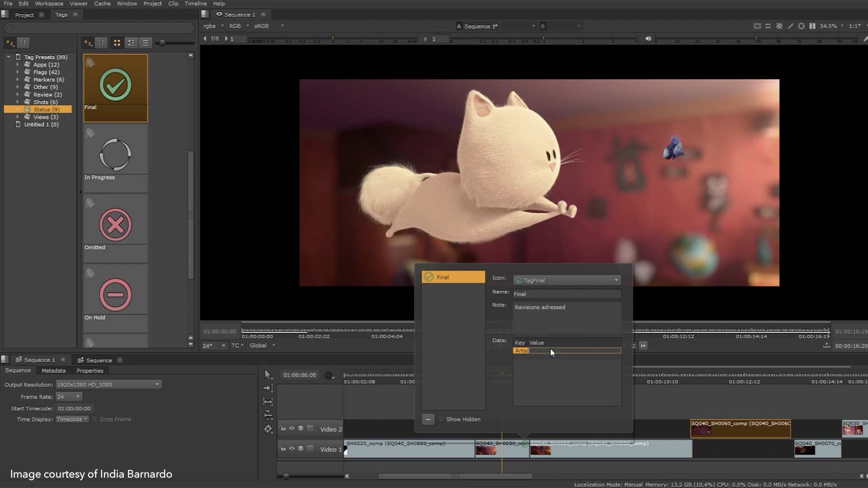
Task: Enable the Drop Frame checkbox
Action: click(x=95, y=419)
